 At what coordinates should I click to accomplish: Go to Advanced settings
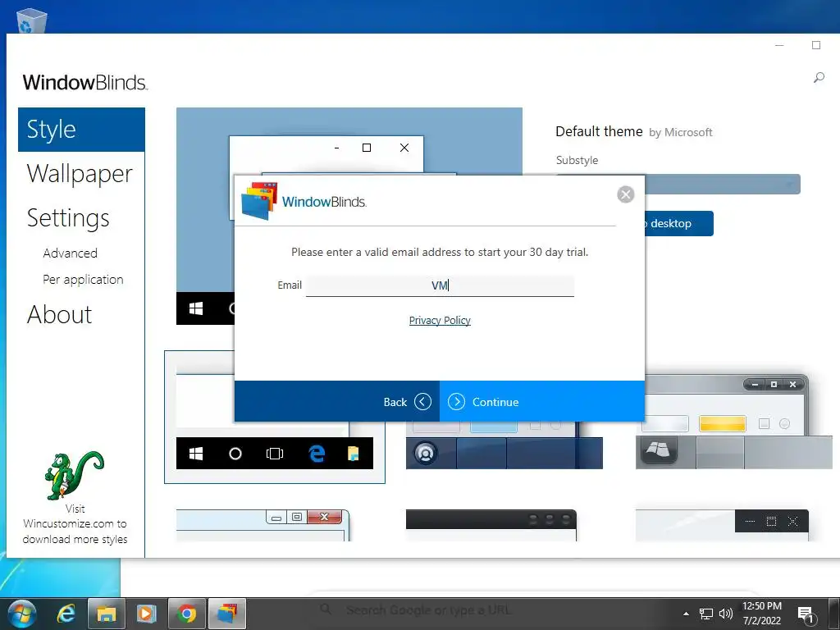(71, 253)
